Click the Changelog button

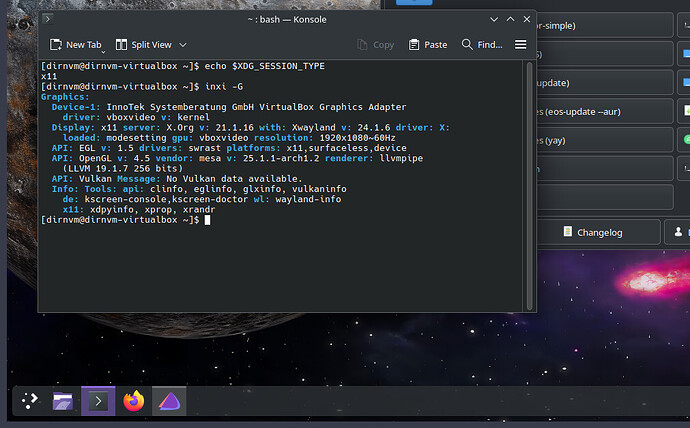point(594,232)
